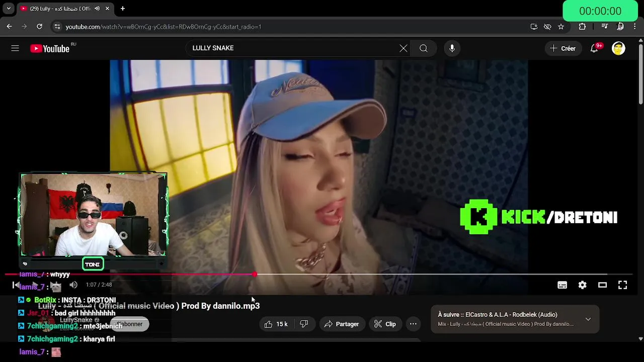Click the Clip scissors button
The width and height of the screenshot is (644, 362).
tap(385, 324)
